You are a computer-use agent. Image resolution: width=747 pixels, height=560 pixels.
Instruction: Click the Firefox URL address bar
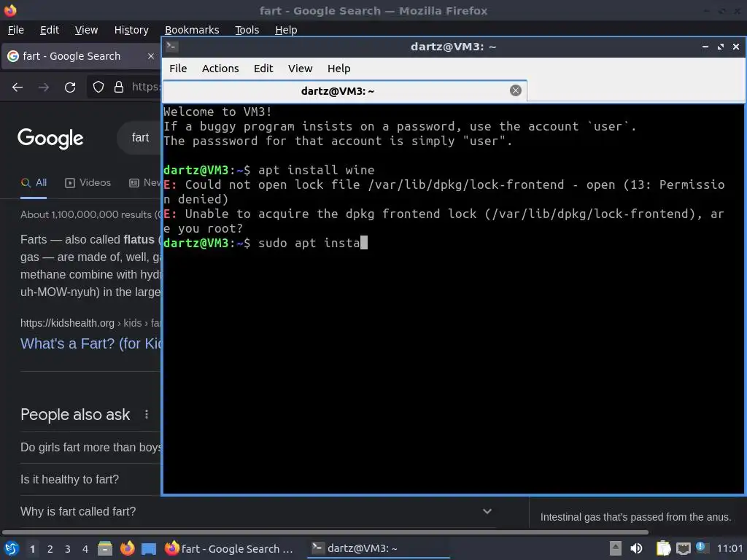point(124,87)
